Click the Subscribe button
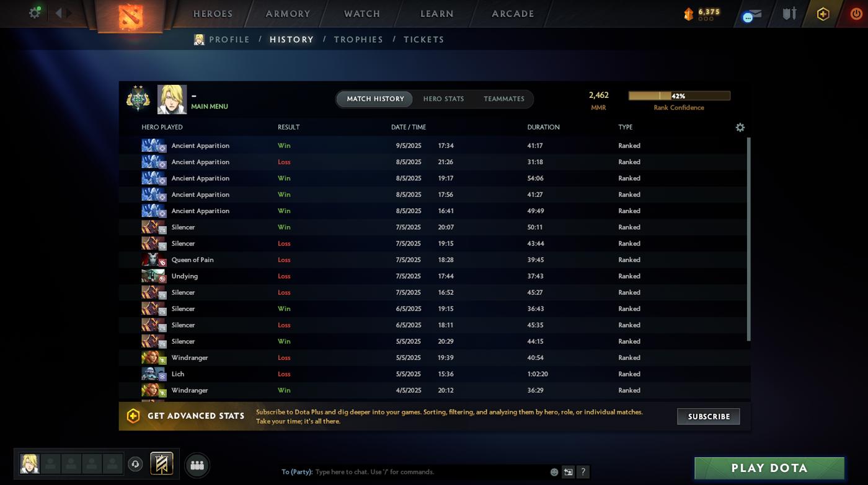Image resolution: width=868 pixels, height=485 pixels. (x=709, y=416)
